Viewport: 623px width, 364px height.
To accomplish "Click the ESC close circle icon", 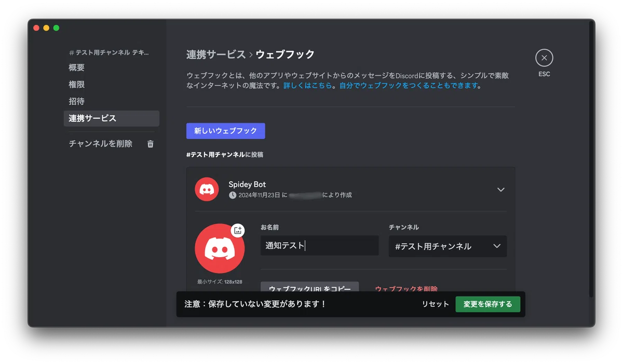I will pos(544,58).
